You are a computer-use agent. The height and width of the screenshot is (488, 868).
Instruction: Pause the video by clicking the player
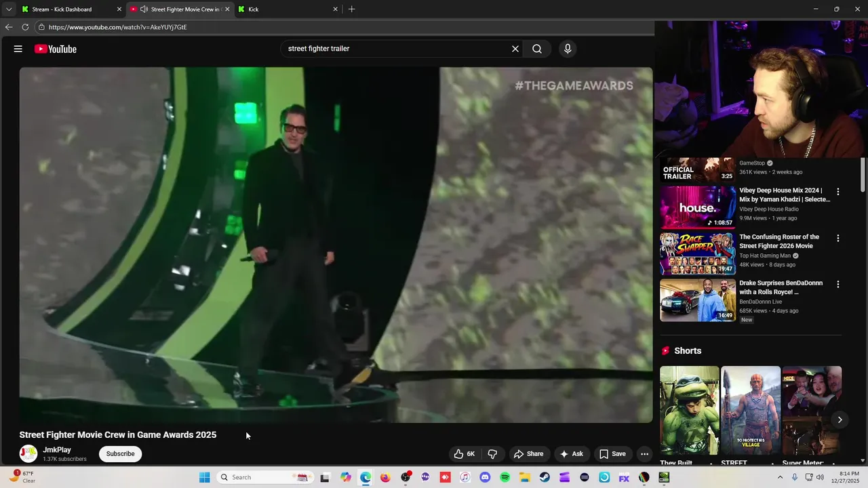pos(336,245)
